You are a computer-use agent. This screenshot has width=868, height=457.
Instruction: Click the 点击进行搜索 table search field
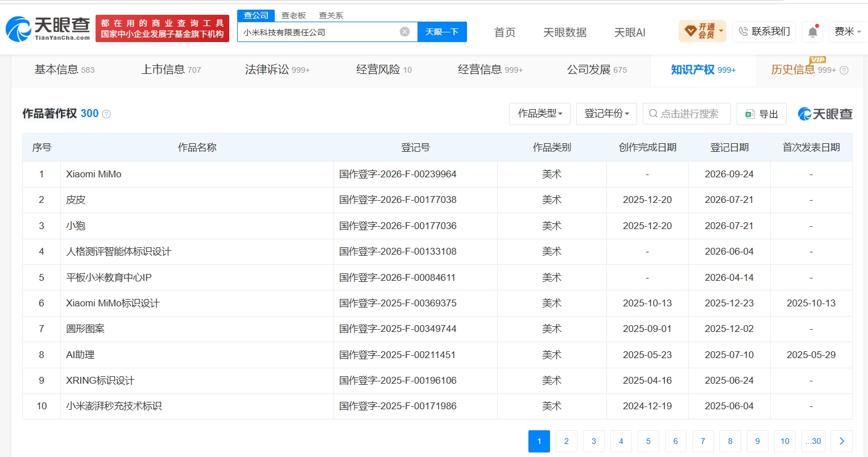[687, 114]
